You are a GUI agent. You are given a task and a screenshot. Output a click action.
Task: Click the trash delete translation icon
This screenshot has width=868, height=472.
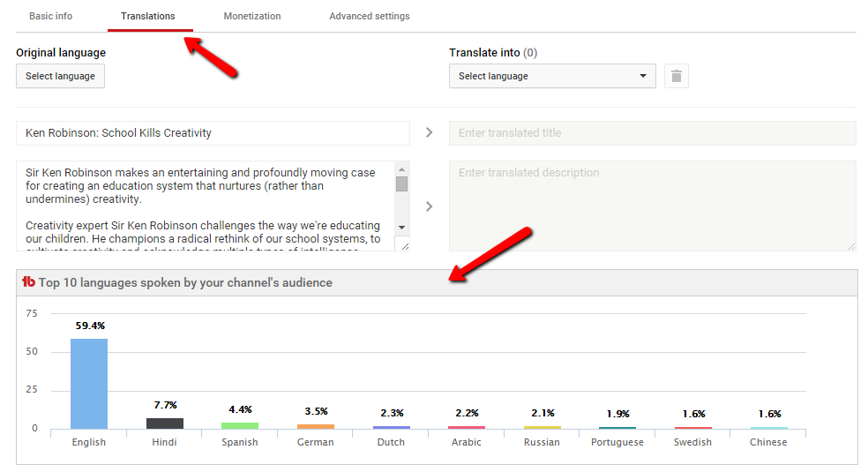tap(676, 76)
